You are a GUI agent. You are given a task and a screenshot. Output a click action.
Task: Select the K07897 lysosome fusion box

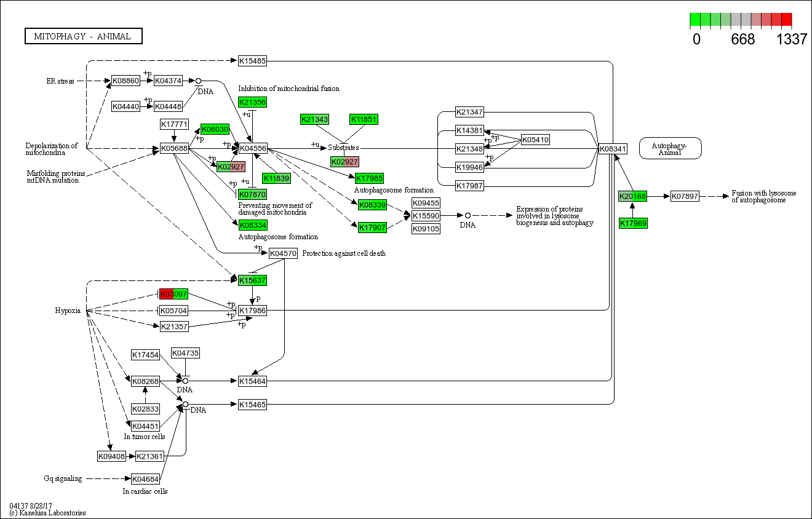685,196
